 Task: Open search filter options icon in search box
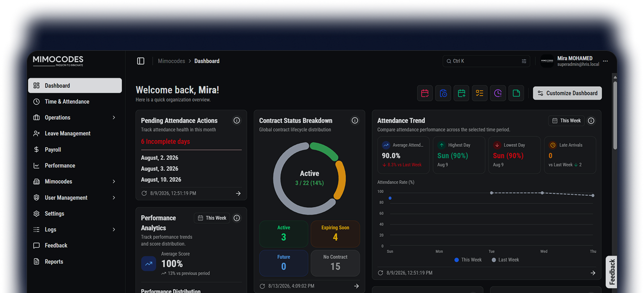point(524,61)
